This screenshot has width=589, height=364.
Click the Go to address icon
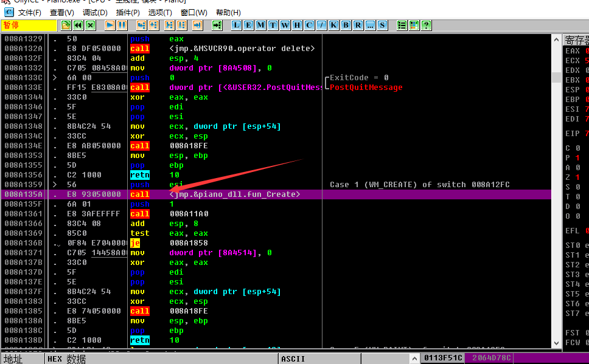(x=217, y=25)
